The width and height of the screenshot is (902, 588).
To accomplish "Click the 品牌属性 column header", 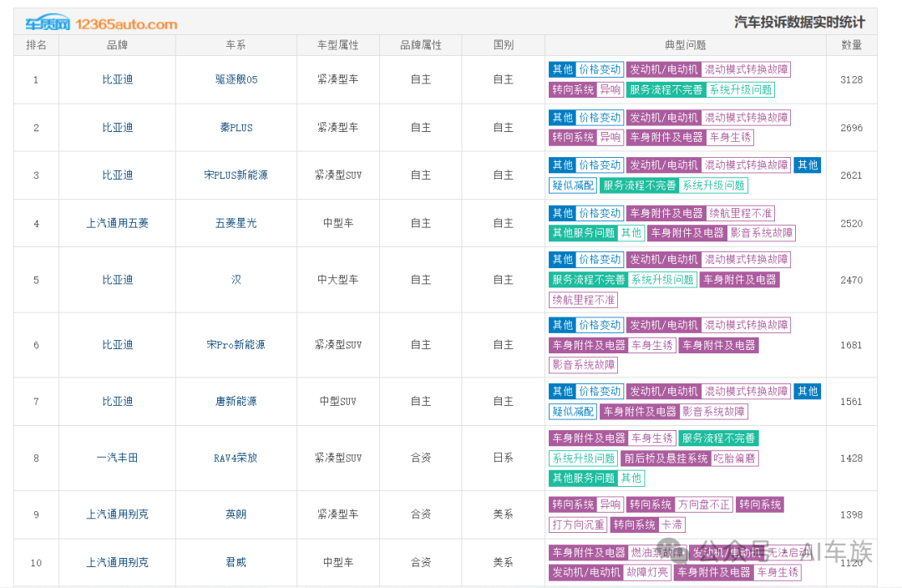I will (421, 45).
